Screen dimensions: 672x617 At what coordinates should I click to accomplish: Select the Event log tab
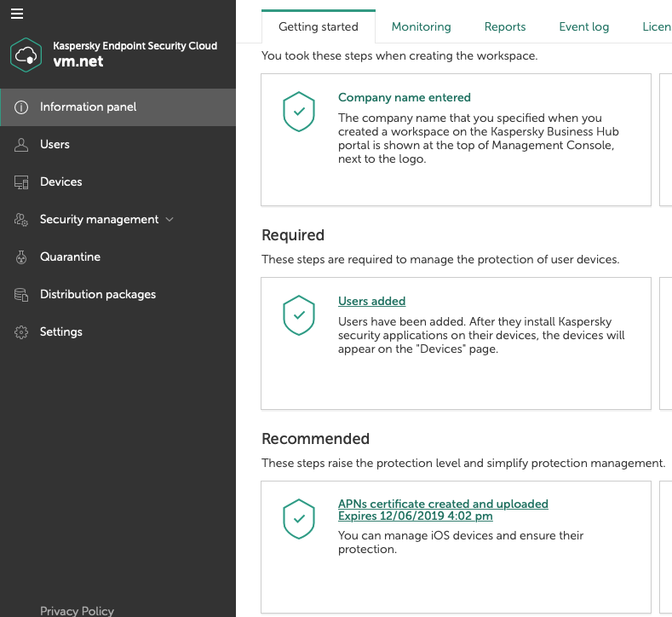click(583, 27)
